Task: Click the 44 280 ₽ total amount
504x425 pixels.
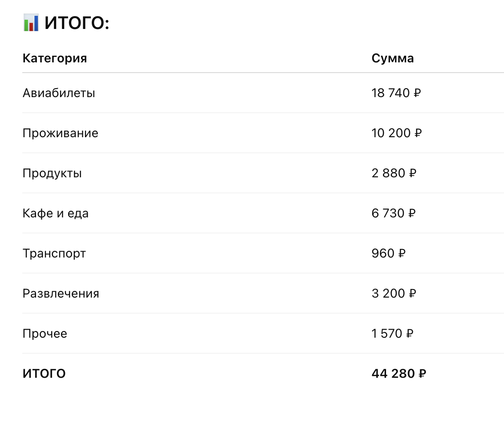Action: pyautogui.click(x=398, y=374)
